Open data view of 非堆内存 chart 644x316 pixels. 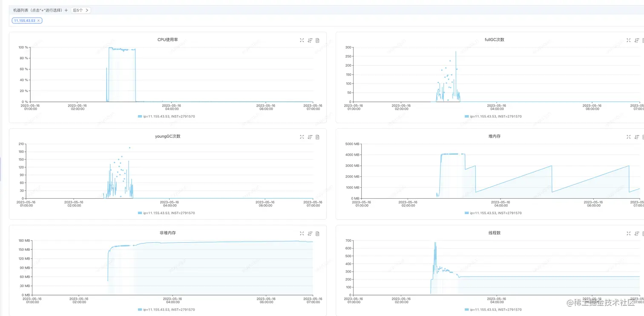317,234
